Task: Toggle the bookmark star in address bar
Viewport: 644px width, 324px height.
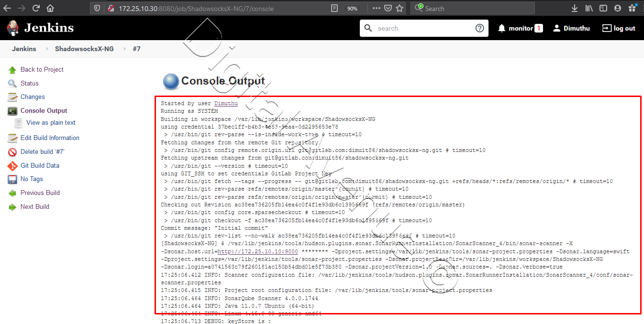Action: point(400,8)
